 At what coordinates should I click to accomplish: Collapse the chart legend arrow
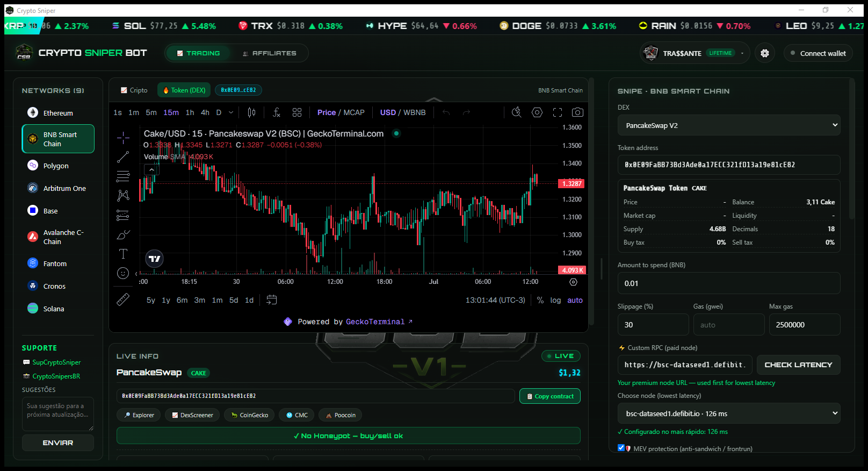click(x=151, y=170)
